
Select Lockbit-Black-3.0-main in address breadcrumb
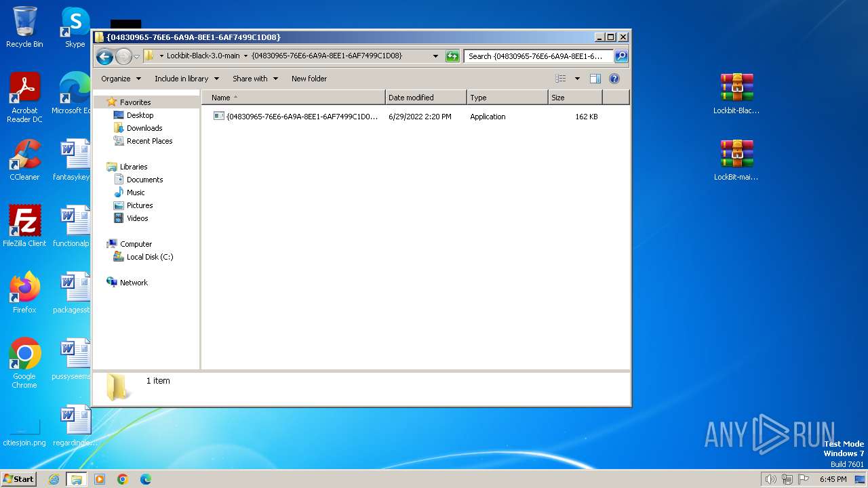click(203, 56)
